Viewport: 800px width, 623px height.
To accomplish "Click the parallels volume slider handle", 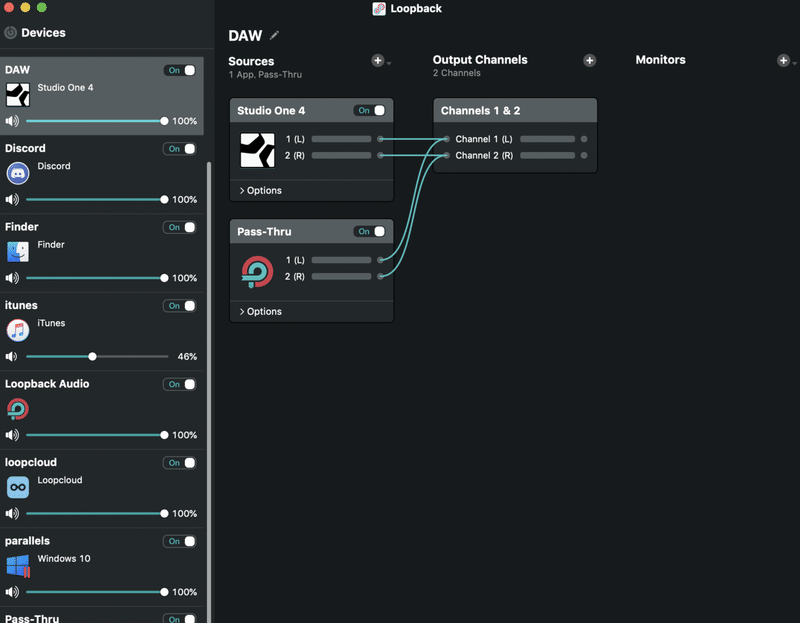I will tap(164, 592).
